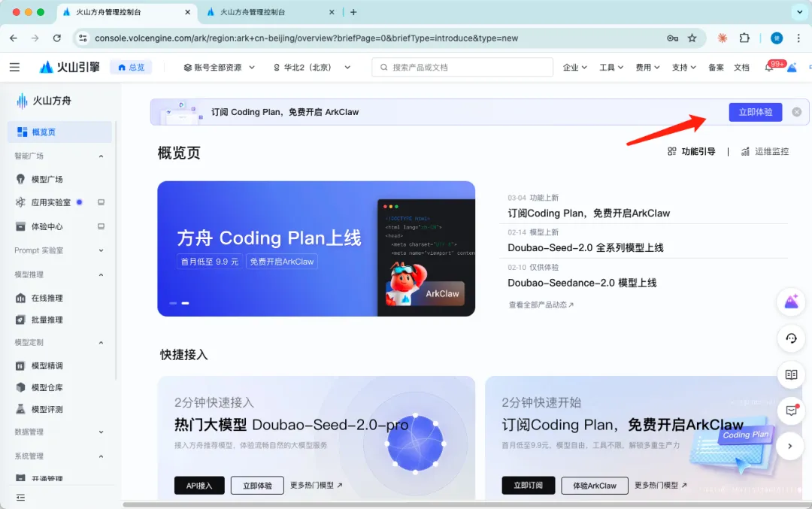Image resolution: width=812 pixels, height=509 pixels.
Task: Open a new browser tab
Action: 353,12
